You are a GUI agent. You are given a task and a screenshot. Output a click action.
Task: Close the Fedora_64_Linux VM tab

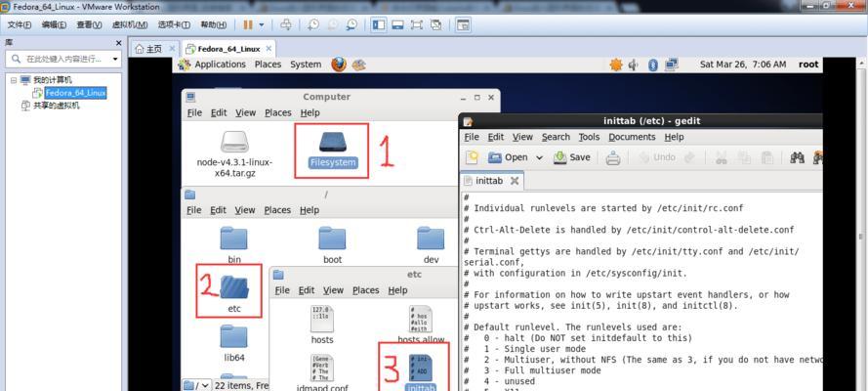(x=269, y=48)
